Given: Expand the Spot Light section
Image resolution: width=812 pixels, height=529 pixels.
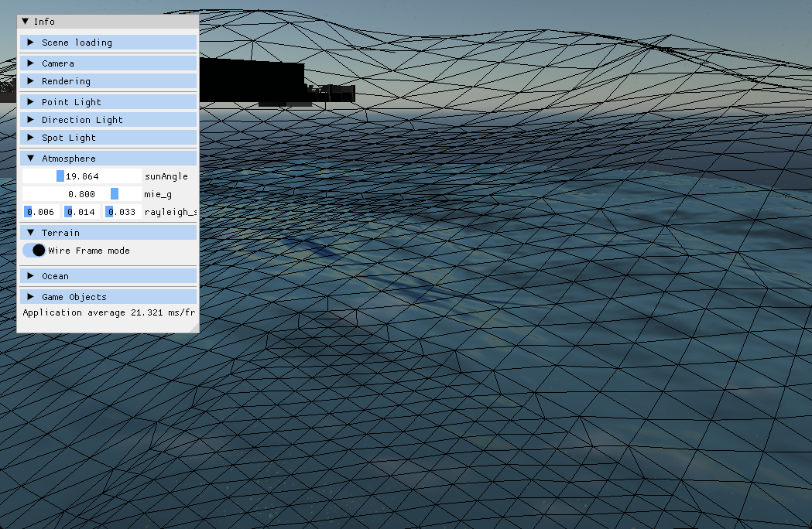Looking at the screenshot, I should [x=108, y=138].
